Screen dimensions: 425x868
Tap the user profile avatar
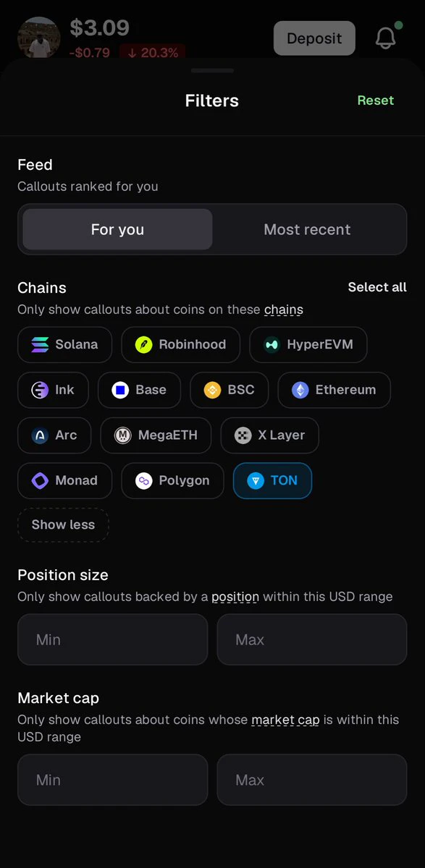[38, 38]
